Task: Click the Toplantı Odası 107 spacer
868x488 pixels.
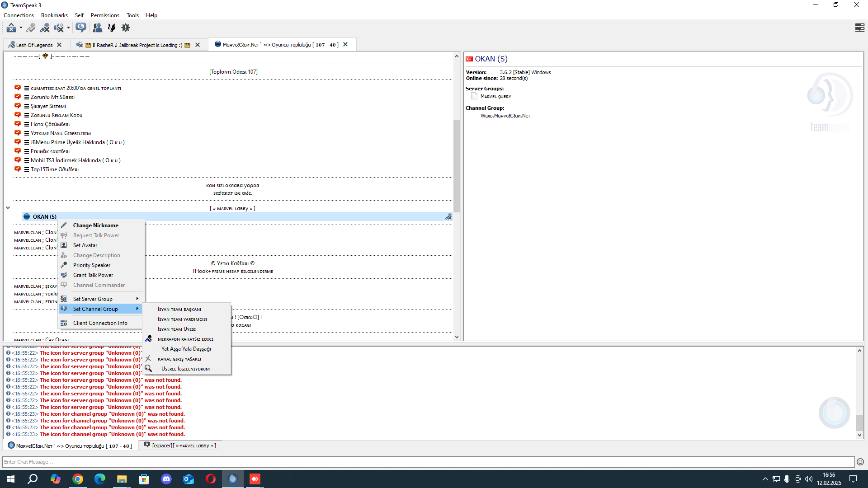Action: coord(233,72)
